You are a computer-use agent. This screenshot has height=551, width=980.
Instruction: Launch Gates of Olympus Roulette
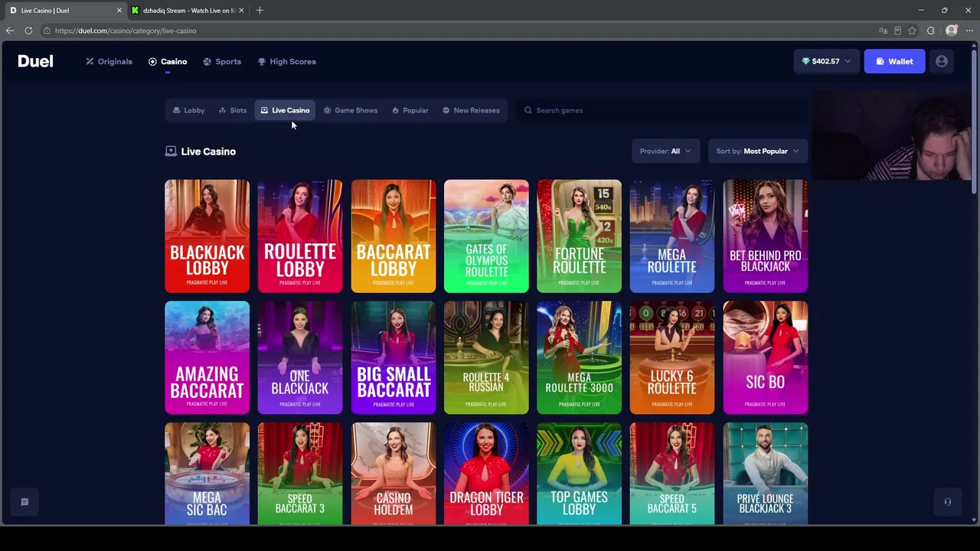486,236
